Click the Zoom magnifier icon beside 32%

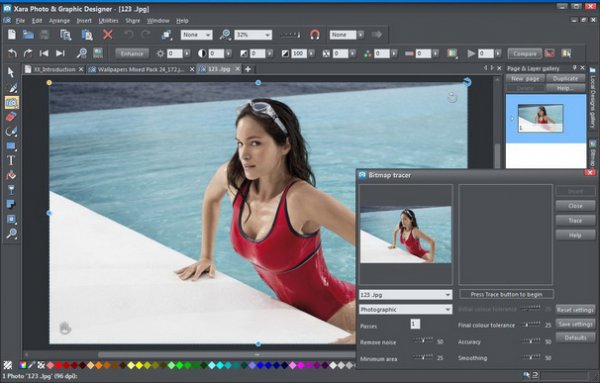[225, 35]
